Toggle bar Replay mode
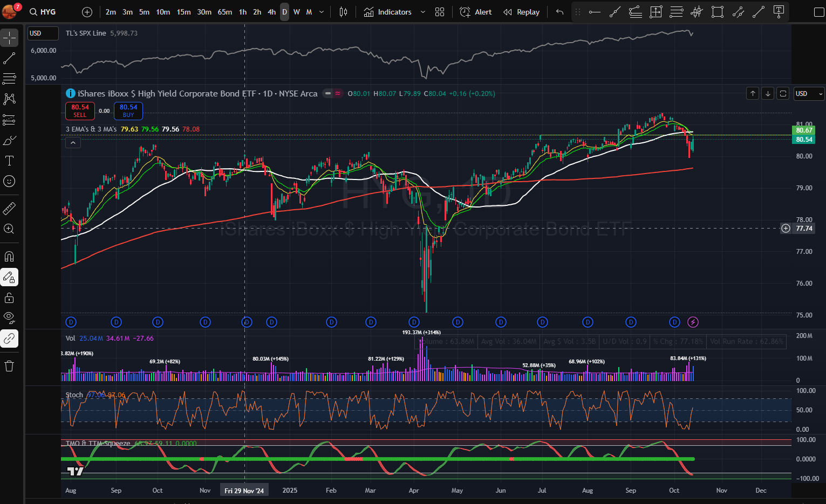826x504 pixels. click(521, 12)
